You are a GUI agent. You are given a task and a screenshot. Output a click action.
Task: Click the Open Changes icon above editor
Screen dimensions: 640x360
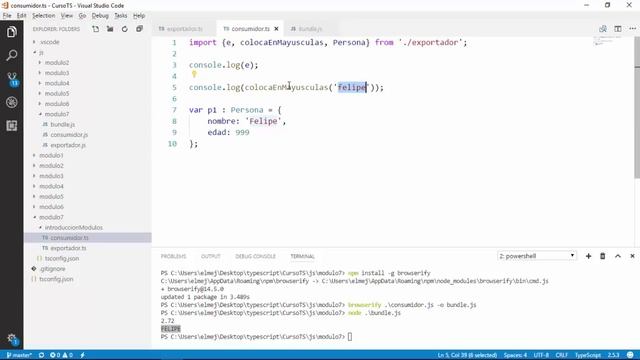[x=603, y=29]
